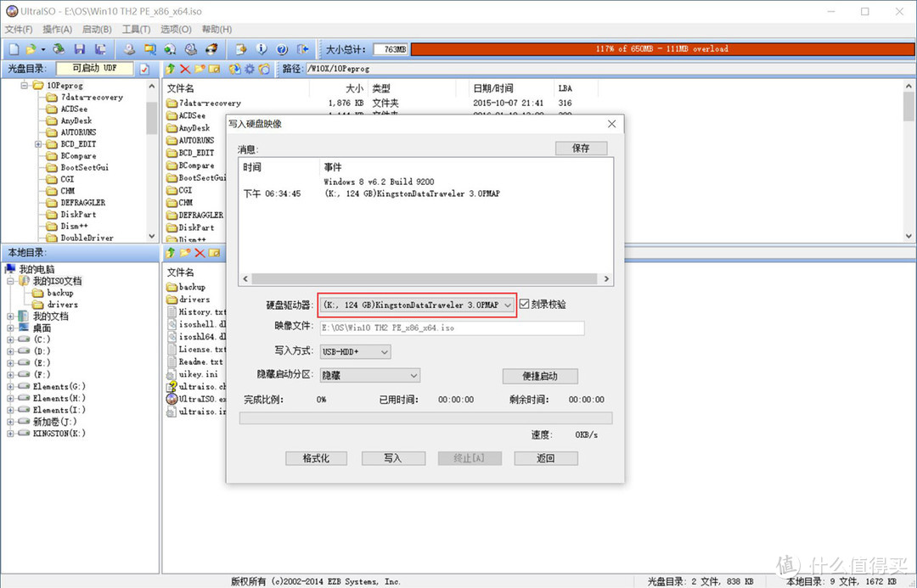Click the Up folder icon in local pane toolbar
The width and height of the screenshot is (917, 588).
170,253
